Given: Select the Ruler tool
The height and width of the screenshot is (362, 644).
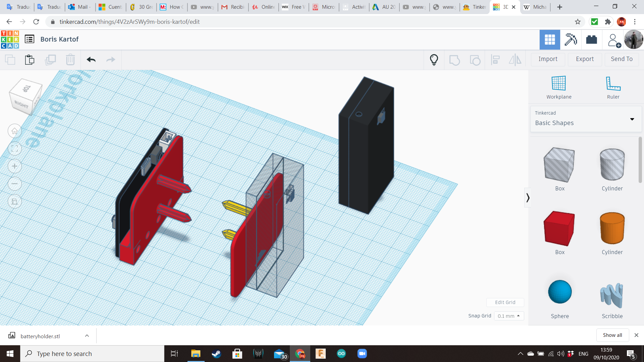Looking at the screenshot, I should (x=612, y=86).
